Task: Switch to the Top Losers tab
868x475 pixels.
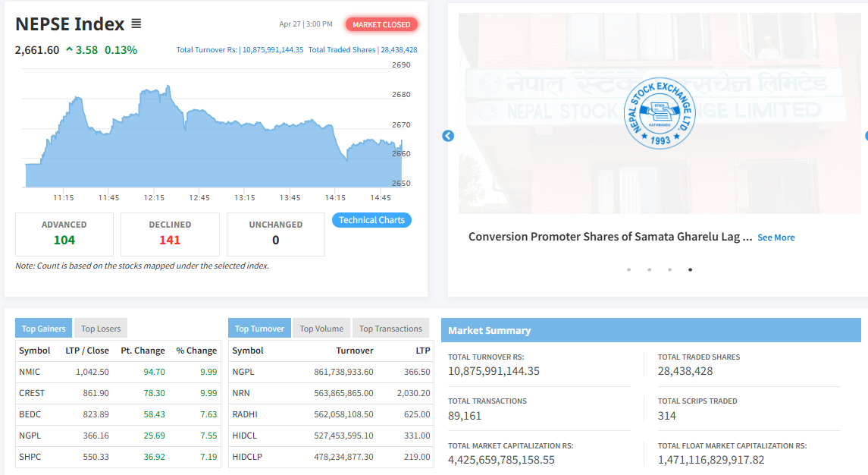Action: [99, 329]
